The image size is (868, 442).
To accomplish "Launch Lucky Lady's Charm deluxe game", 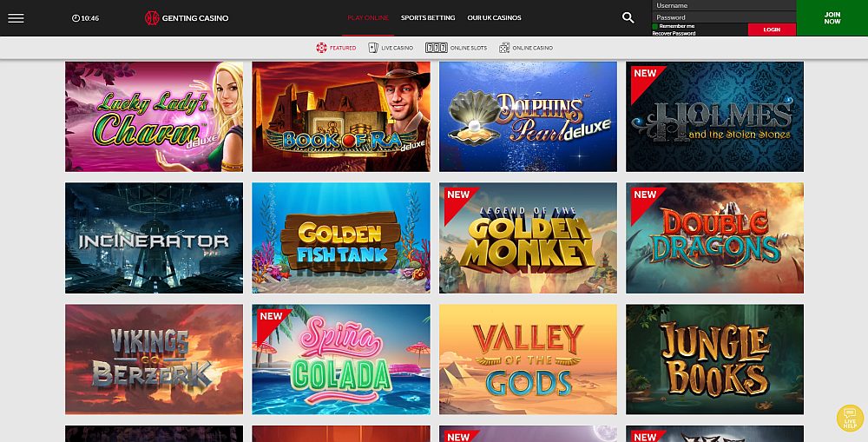I will pos(154,116).
